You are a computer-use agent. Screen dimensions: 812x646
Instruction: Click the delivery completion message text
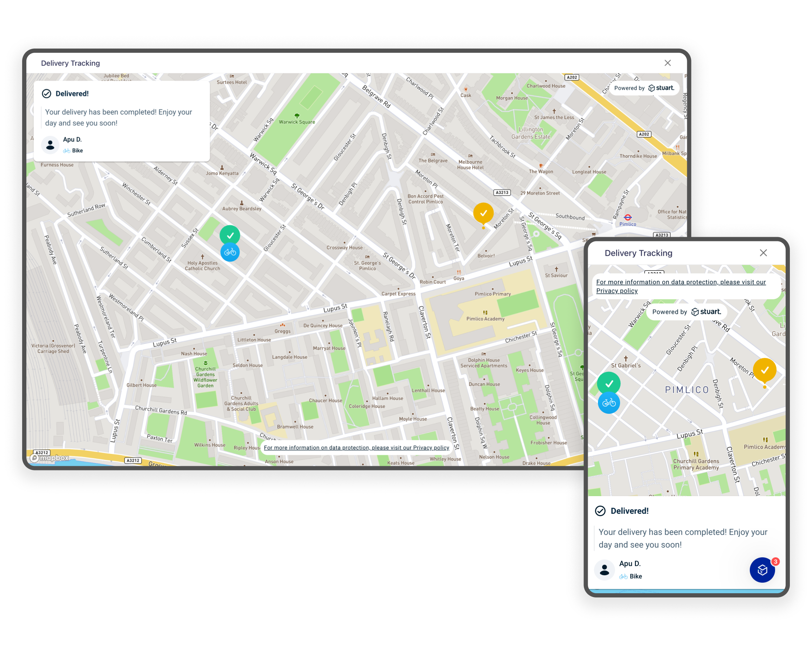click(119, 117)
